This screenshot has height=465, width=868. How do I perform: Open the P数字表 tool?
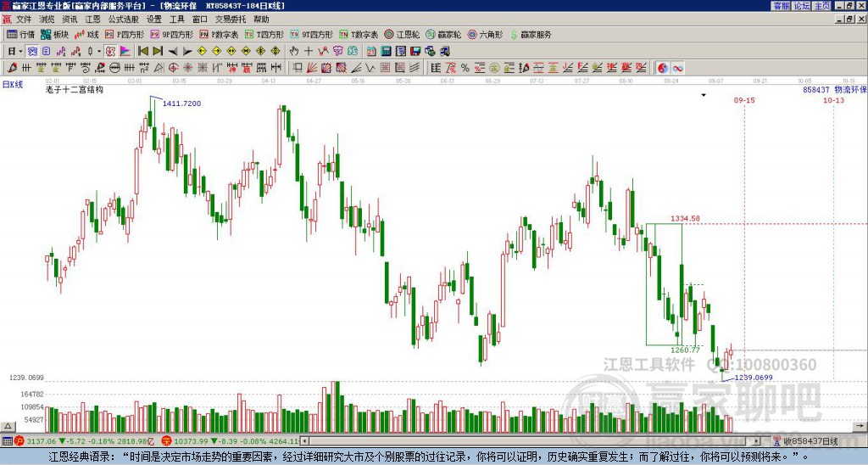tap(219, 34)
